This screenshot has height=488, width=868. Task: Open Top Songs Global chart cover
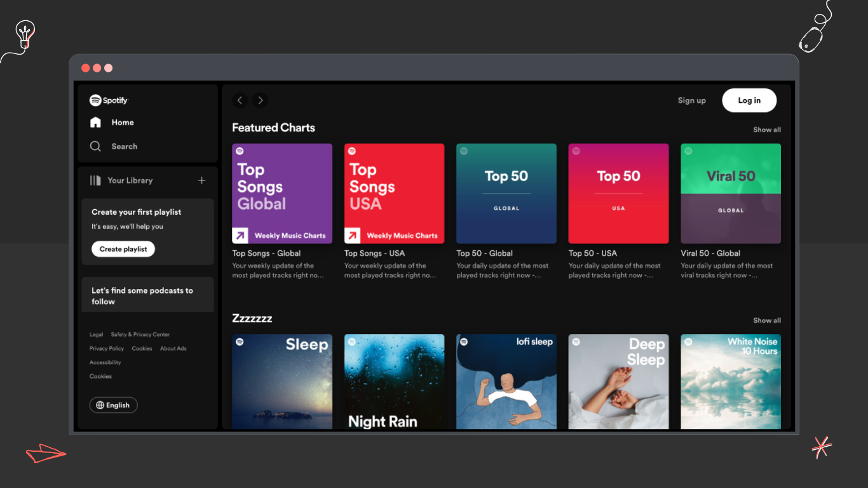point(282,194)
